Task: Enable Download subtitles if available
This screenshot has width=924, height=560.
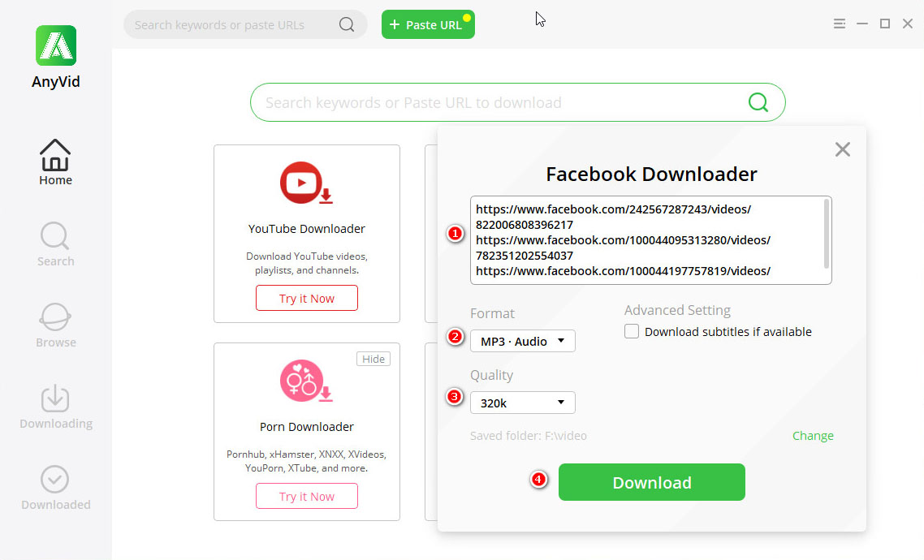Action: 631,331
